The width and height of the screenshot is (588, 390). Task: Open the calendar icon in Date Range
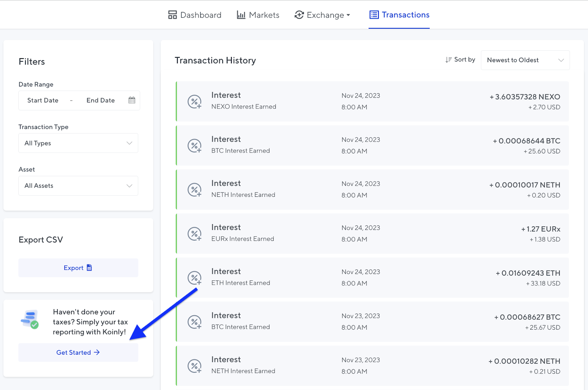click(x=132, y=100)
